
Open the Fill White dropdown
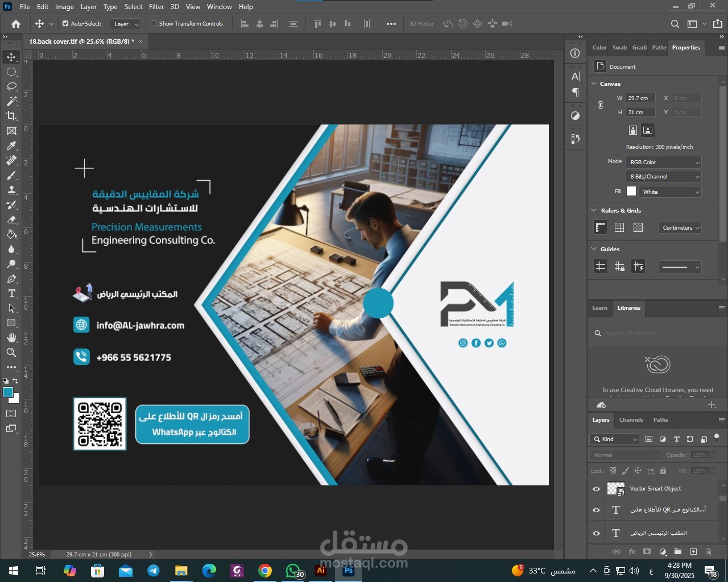coord(671,192)
